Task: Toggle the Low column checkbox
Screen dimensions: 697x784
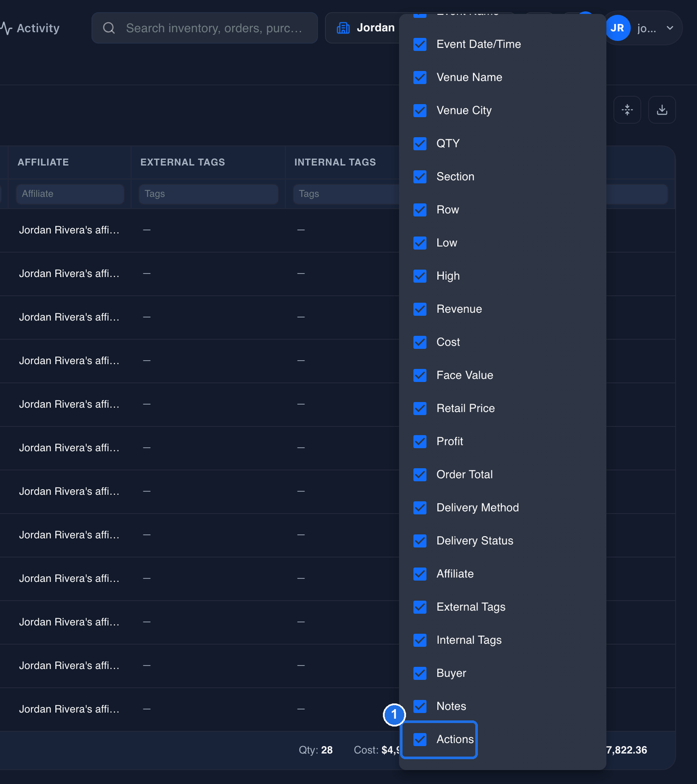Action: tap(420, 243)
